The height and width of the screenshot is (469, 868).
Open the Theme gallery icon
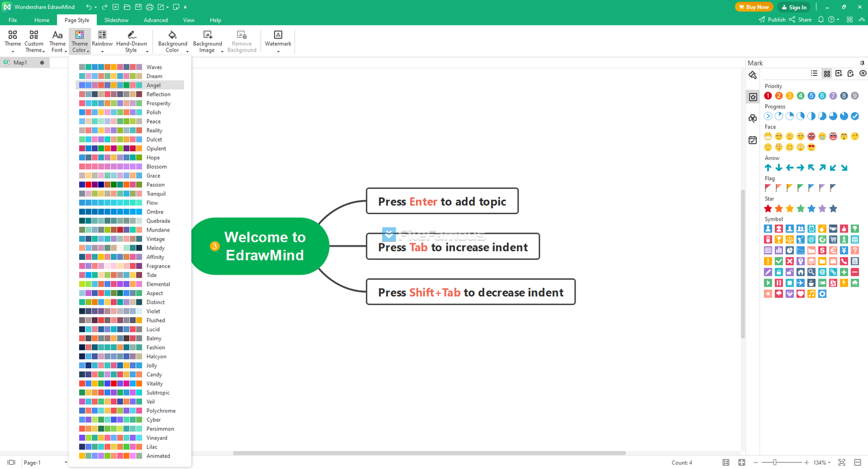point(12,35)
